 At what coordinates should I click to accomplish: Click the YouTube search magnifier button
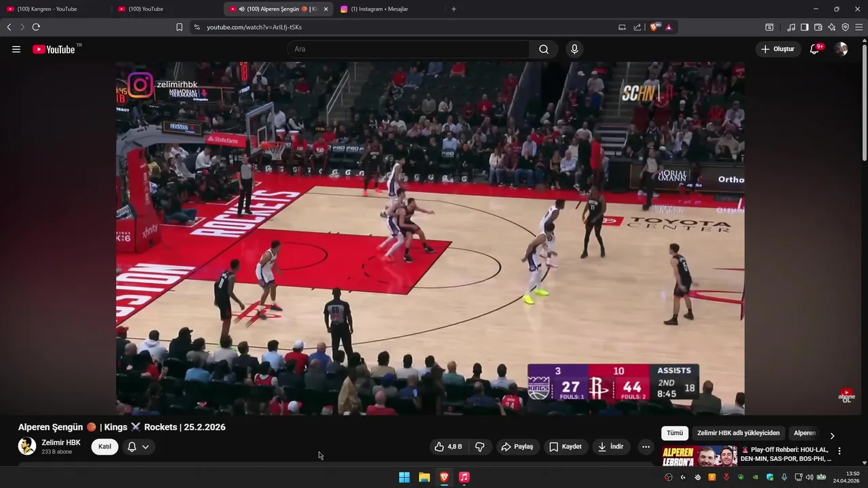[544, 49]
